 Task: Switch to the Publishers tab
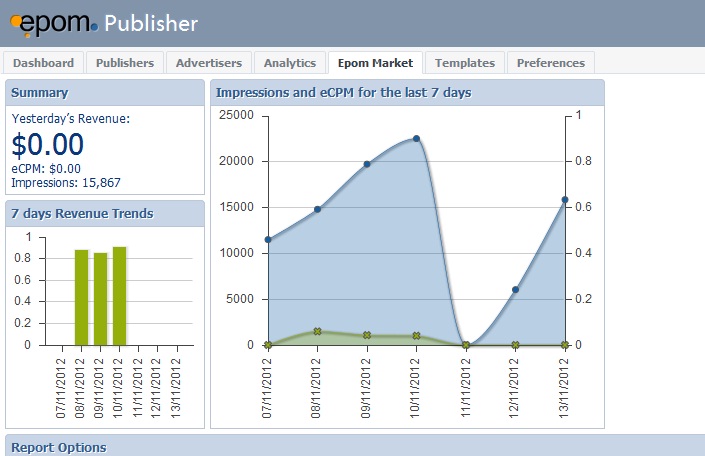[125, 63]
